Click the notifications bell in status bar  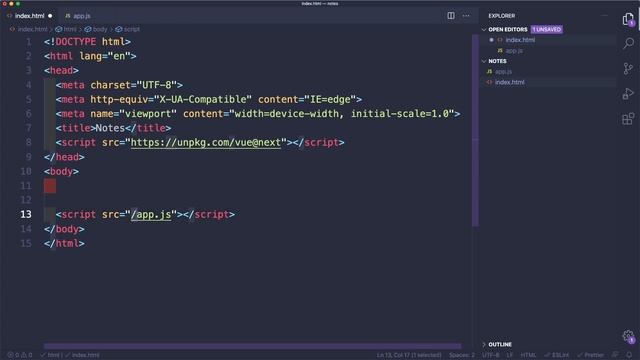(x=629, y=355)
